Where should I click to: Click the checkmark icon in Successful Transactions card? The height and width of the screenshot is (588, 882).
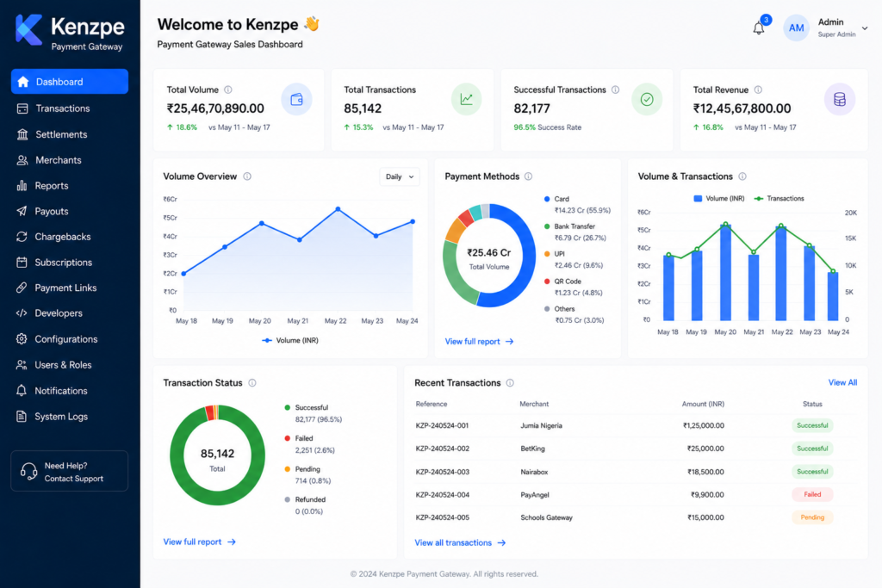(x=647, y=100)
